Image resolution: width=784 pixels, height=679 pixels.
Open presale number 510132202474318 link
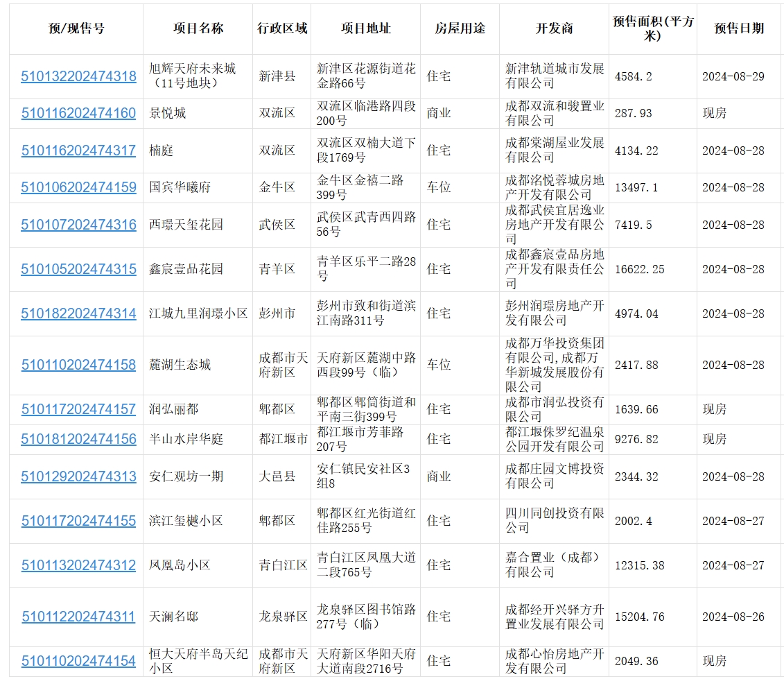click(78, 76)
